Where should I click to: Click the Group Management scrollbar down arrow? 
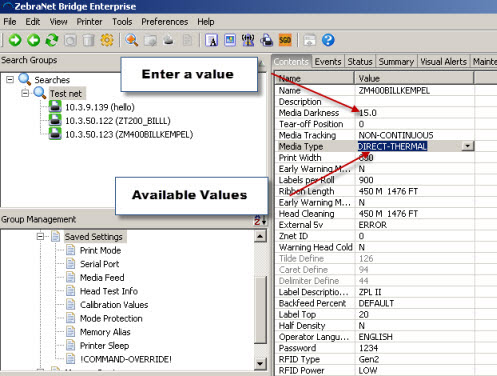click(260, 364)
